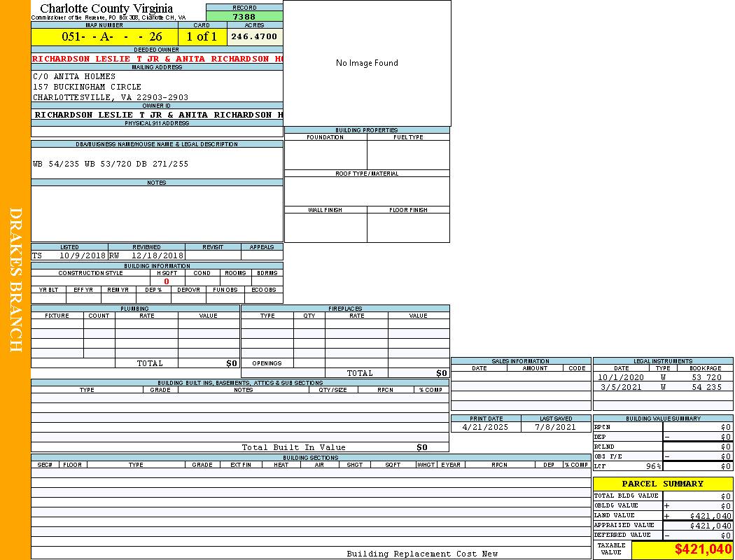735x560 pixels.
Task: Click the empty Physical 911 Address field
Action: tap(157, 132)
